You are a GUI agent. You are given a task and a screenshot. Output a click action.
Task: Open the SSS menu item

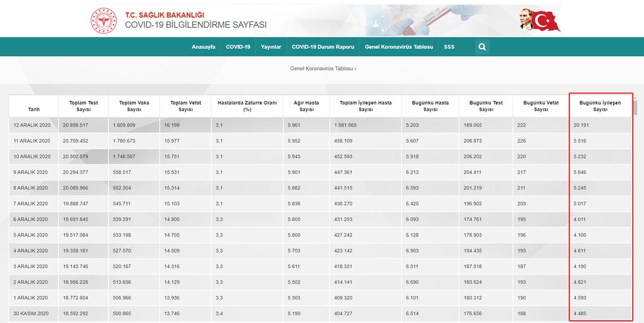pyautogui.click(x=449, y=47)
